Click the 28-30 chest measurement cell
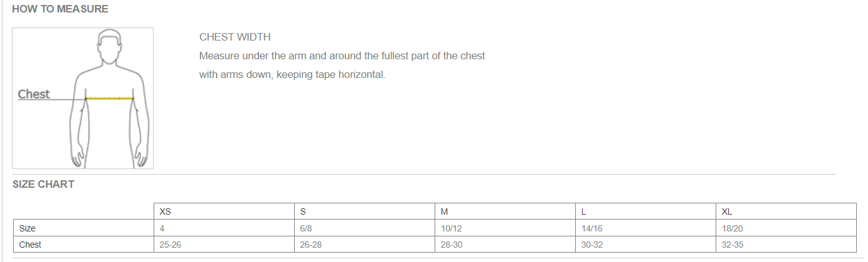Screen dimensions: 868x262 pyautogui.click(x=506, y=245)
